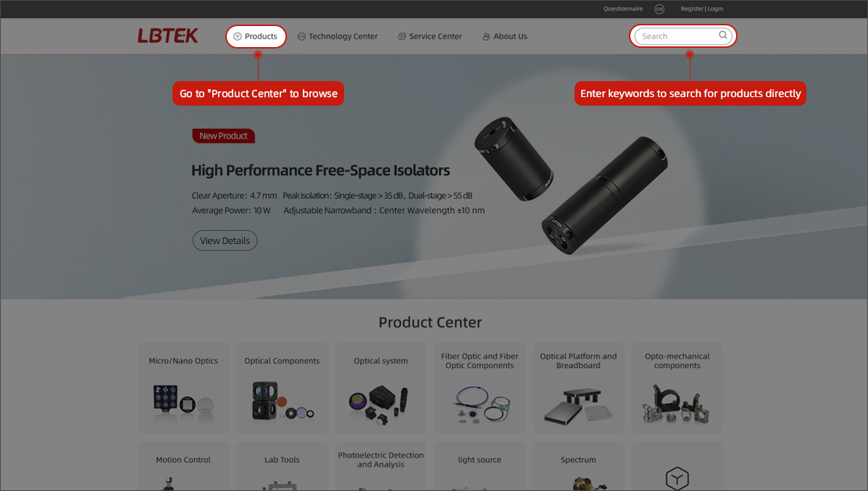The image size is (868, 491).
Task: Click the View Details button
Action: pos(225,240)
